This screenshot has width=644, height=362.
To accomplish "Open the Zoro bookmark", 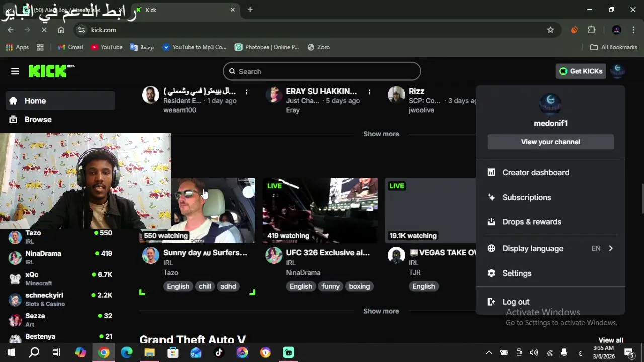I will [318, 47].
